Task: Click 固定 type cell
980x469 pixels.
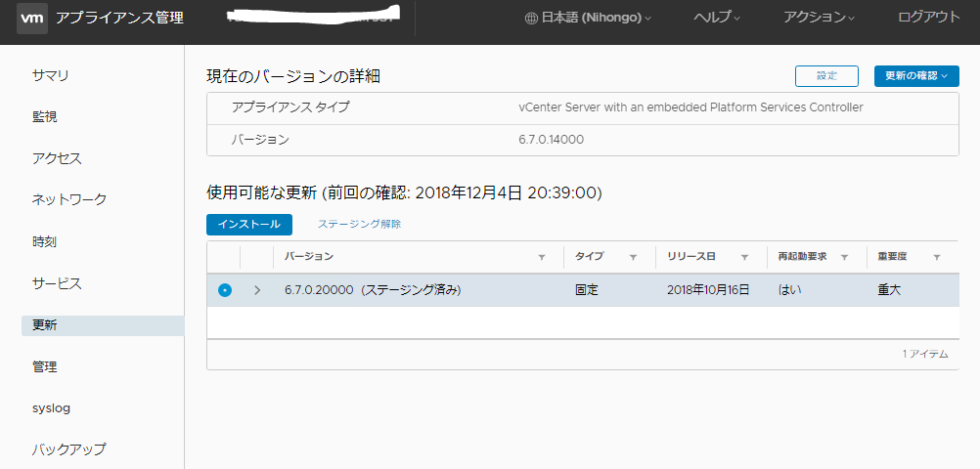Action: coord(587,290)
